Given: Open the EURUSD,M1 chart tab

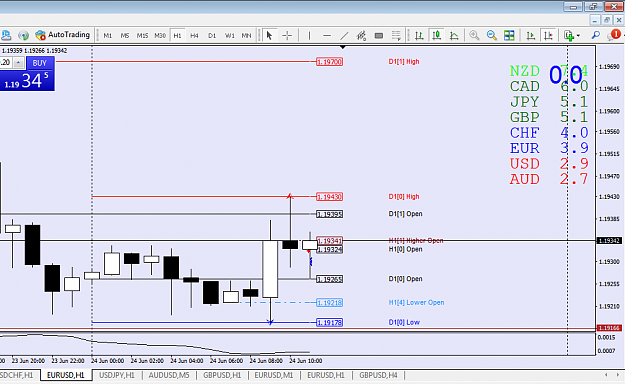Looking at the screenshot, I should pos(274,375).
